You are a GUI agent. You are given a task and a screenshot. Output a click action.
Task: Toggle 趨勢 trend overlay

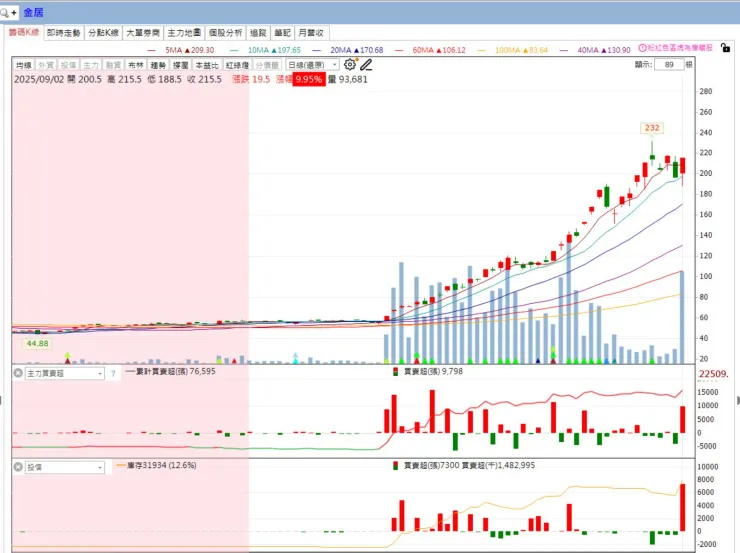[158, 65]
